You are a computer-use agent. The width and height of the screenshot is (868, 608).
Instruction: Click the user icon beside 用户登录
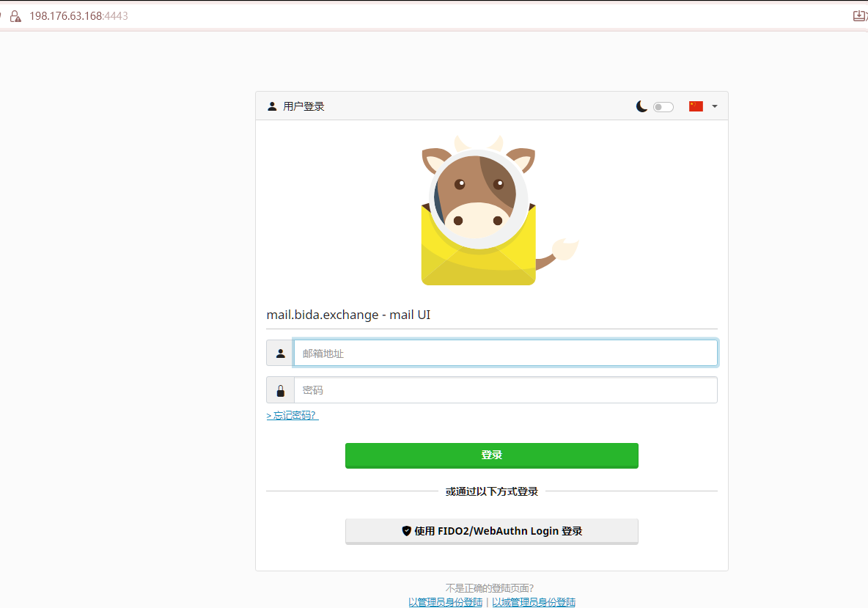[272, 106]
